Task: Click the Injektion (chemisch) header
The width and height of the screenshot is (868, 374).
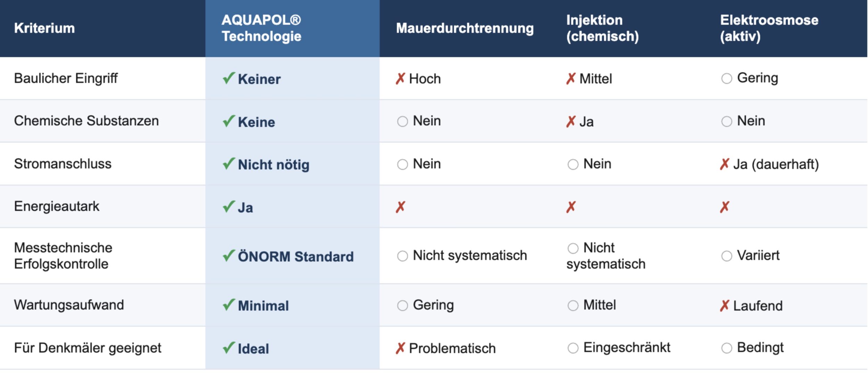Action: (x=602, y=28)
